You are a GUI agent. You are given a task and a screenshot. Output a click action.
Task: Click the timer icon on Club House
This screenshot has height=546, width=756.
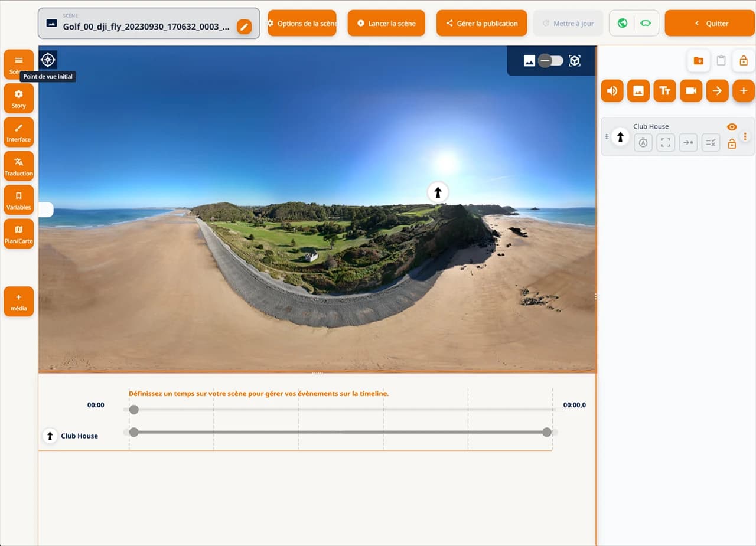pos(643,142)
